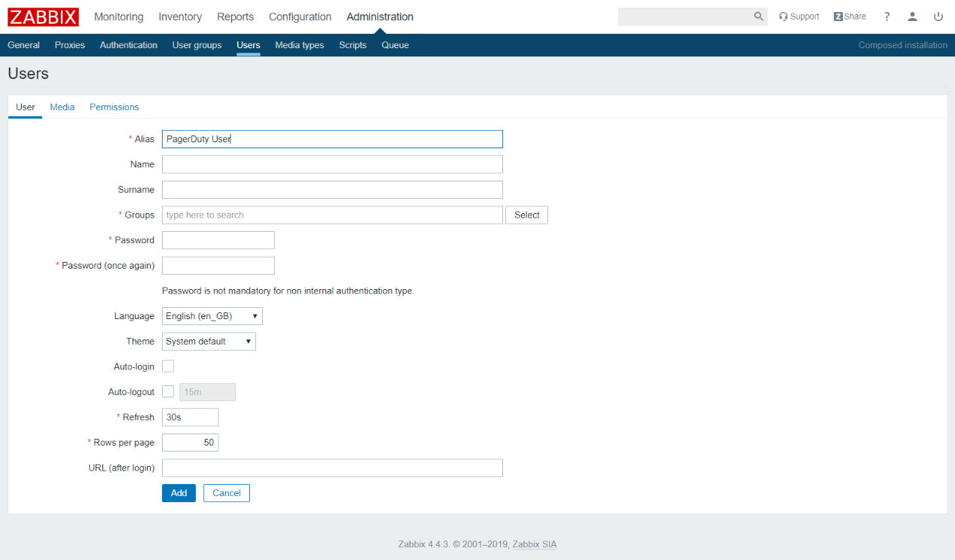Click the sign out power icon

(938, 17)
